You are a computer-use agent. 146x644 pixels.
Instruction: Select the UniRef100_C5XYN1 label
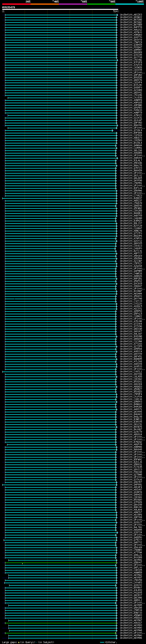[131, 60]
